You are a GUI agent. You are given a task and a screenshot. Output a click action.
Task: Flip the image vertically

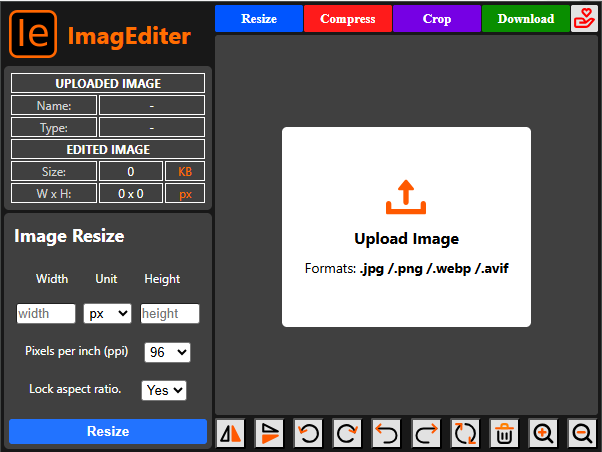270,434
